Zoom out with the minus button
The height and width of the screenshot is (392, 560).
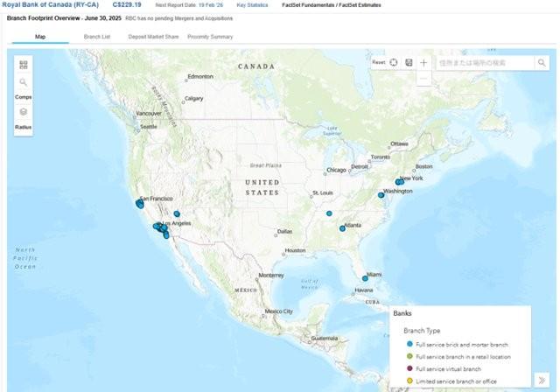coord(423,79)
